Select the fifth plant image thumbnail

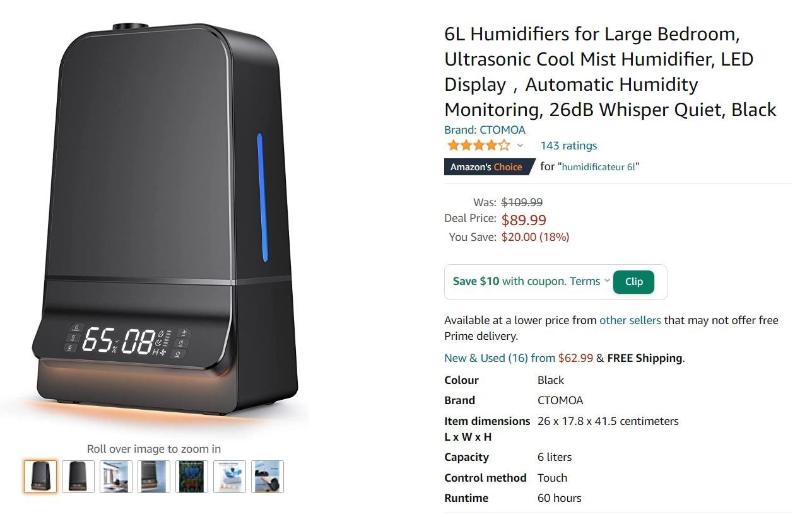(x=192, y=476)
